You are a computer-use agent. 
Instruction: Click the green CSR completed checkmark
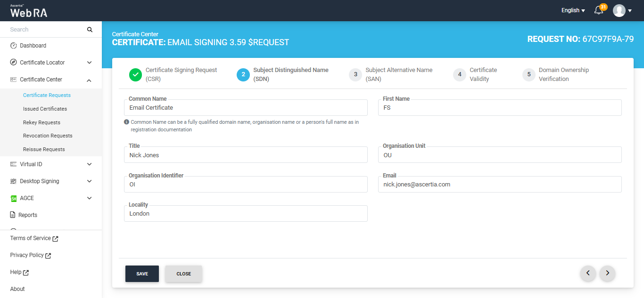[x=135, y=74]
